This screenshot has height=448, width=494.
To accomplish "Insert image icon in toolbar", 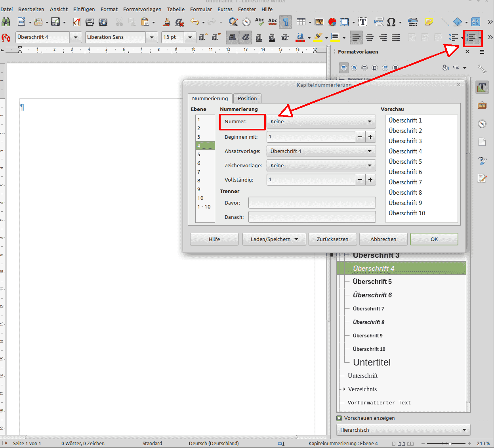I will [x=319, y=22].
